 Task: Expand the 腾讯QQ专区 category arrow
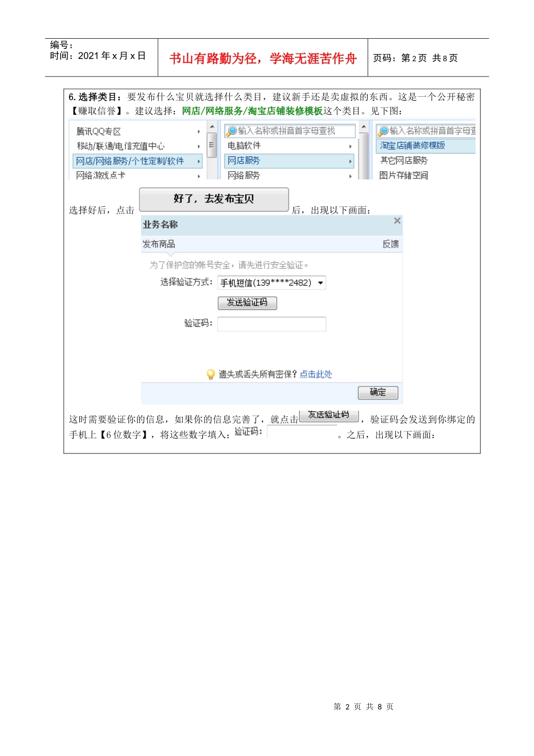click(199, 132)
